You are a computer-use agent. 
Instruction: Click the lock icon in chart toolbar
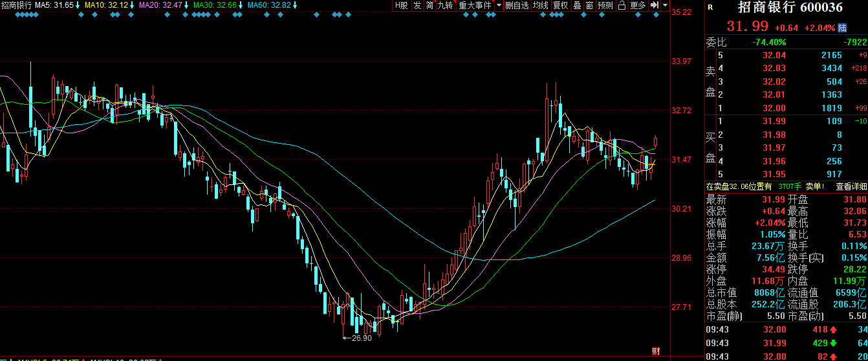[622, 5]
